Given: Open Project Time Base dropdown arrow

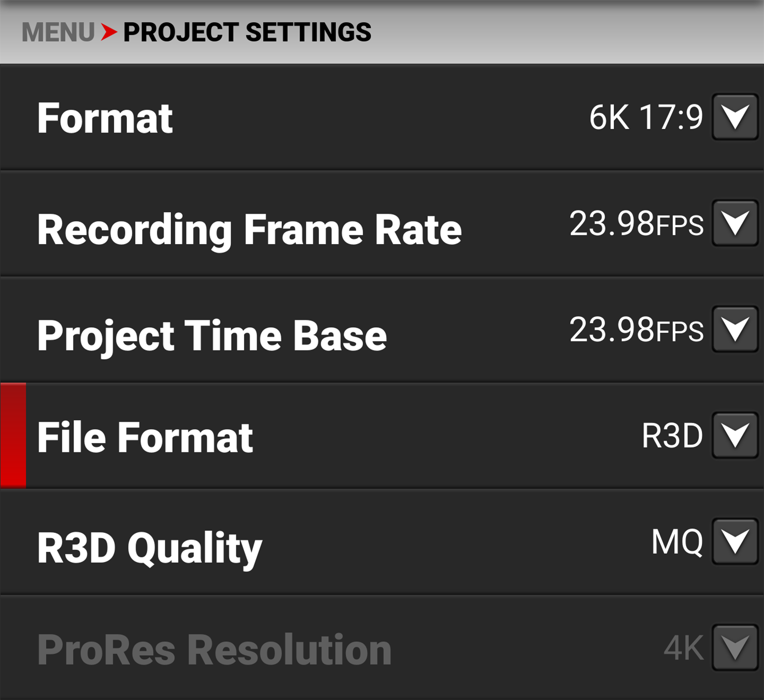Looking at the screenshot, I should tap(735, 330).
